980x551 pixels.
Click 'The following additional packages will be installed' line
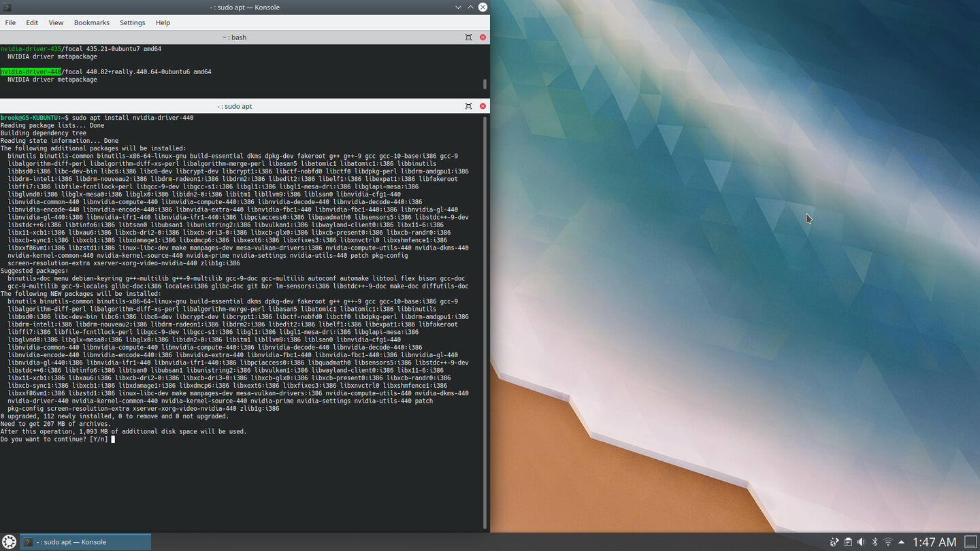click(93, 148)
